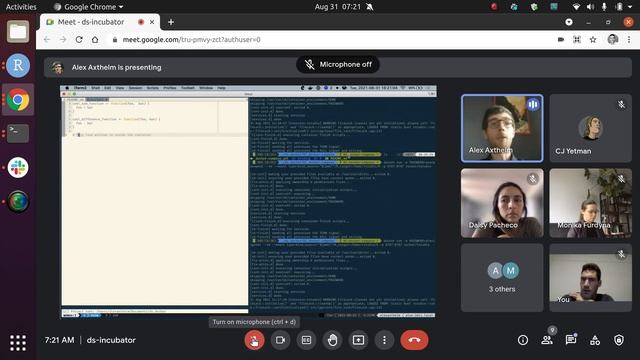Click Chrome icon in the dock
The width and height of the screenshot is (640, 360).
click(18, 100)
